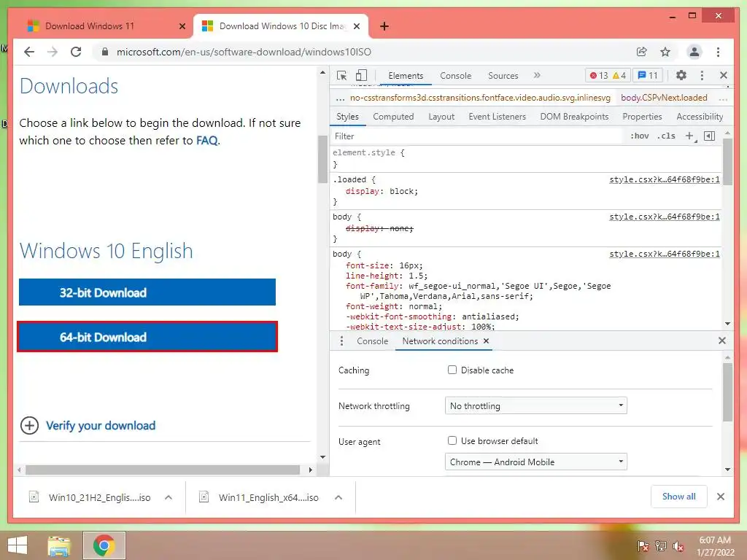Open Event Listeners tab
Image resolution: width=747 pixels, height=560 pixels.
497,117
